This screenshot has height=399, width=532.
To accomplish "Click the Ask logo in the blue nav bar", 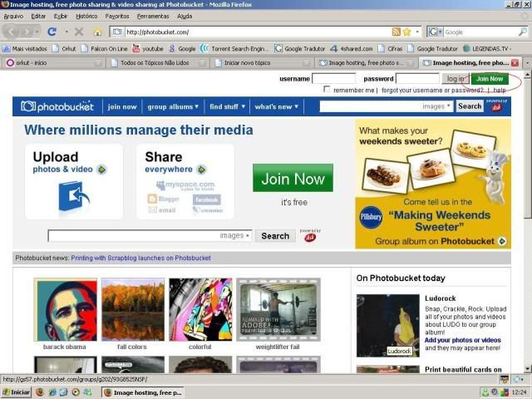I will (x=496, y=106).
